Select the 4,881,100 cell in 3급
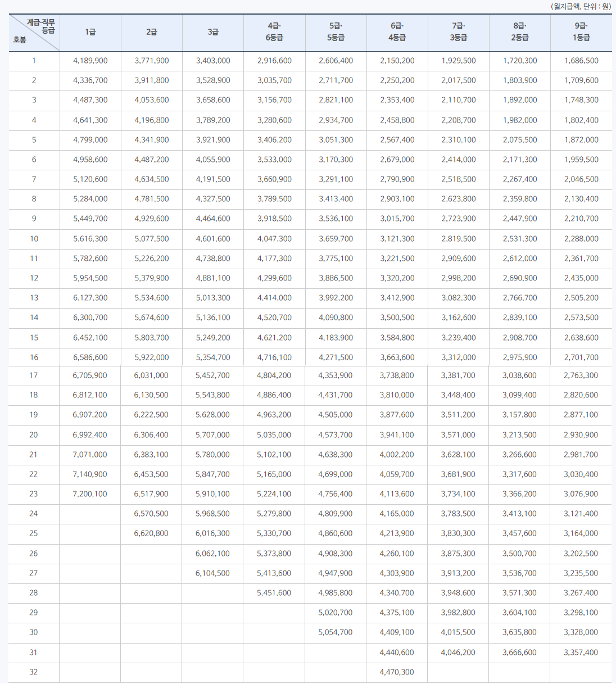Screen dimensions: 616x693 [x=213, y=278]
